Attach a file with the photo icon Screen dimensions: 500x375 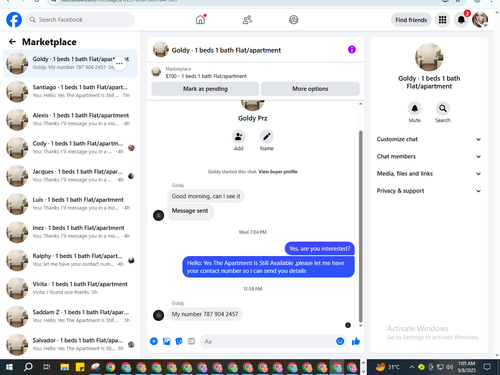166,341
